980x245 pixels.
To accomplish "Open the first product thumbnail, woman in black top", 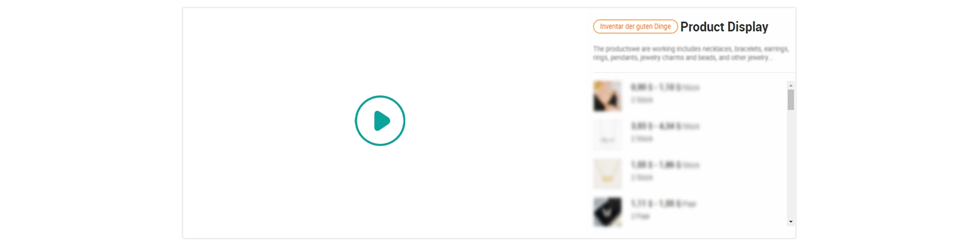I will tap(607, 96).
